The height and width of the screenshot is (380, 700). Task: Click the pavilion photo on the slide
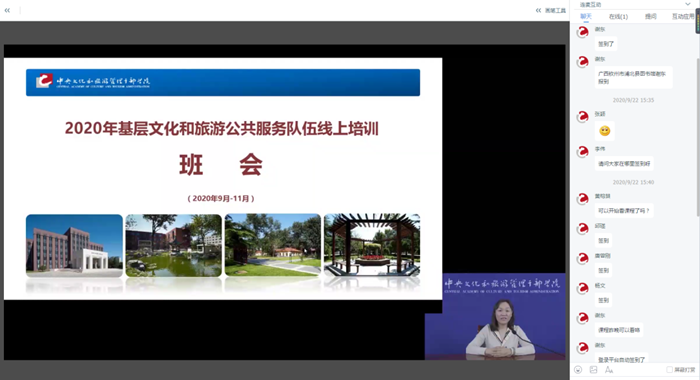click(372, 245)
